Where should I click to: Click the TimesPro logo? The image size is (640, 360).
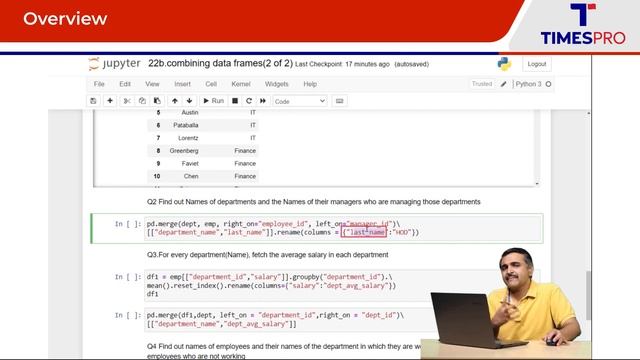pos(583,24)
